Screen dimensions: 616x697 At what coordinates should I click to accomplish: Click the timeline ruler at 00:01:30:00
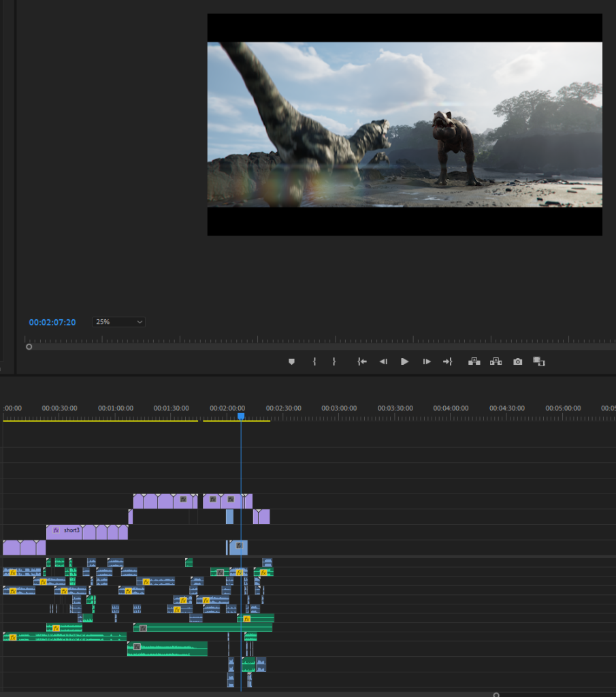click(171, 408)
